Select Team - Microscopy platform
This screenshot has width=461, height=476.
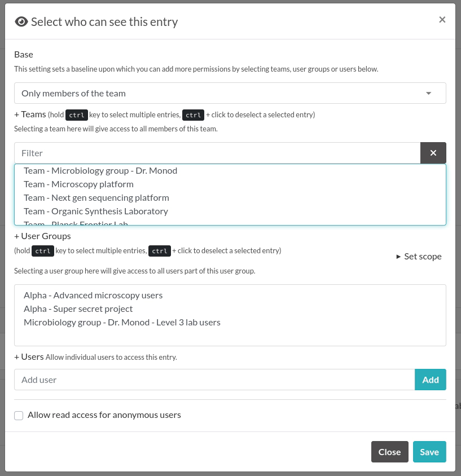(x=78, y=184)
